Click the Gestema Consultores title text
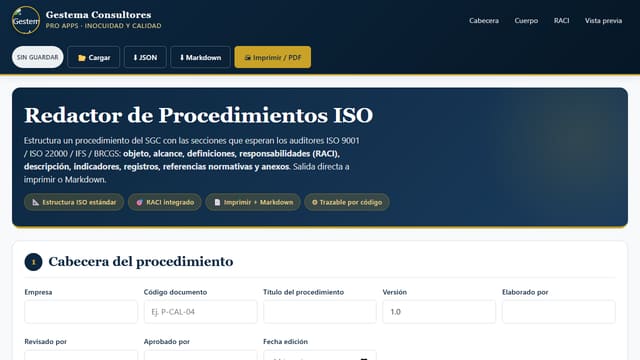The height and width of the screenshot is (360, 640). (98, 15)
